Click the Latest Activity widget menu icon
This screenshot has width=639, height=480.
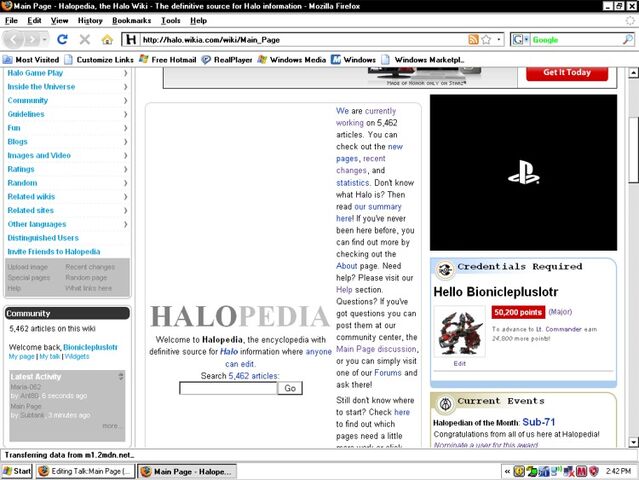[121, 377]
